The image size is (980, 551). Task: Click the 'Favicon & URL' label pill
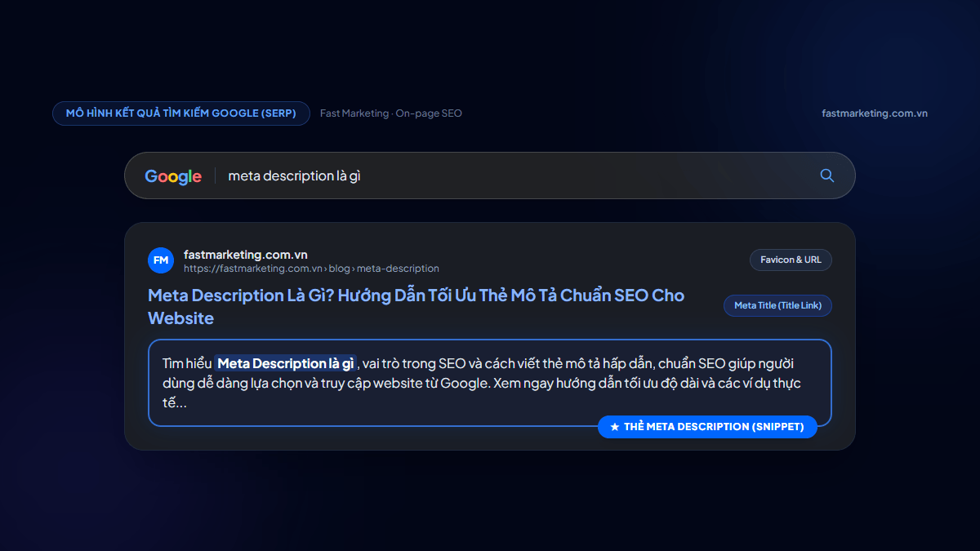[x=791, y=260]
